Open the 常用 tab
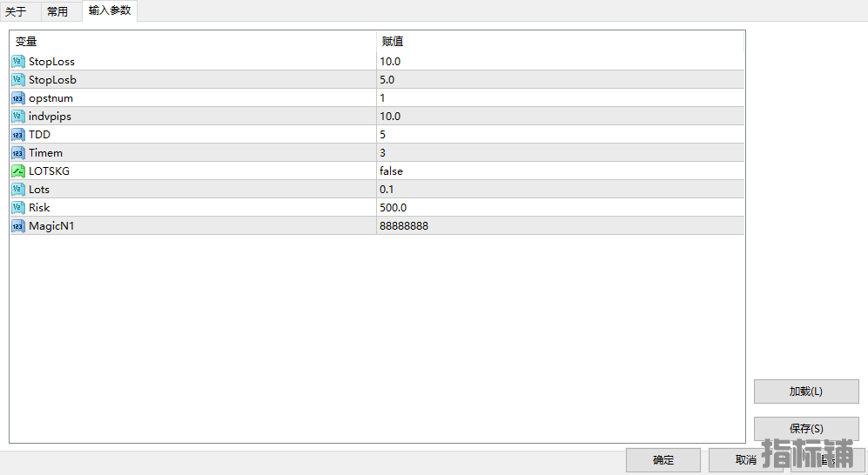This screenshot has width=868, height=475. [x=57, y=12]
